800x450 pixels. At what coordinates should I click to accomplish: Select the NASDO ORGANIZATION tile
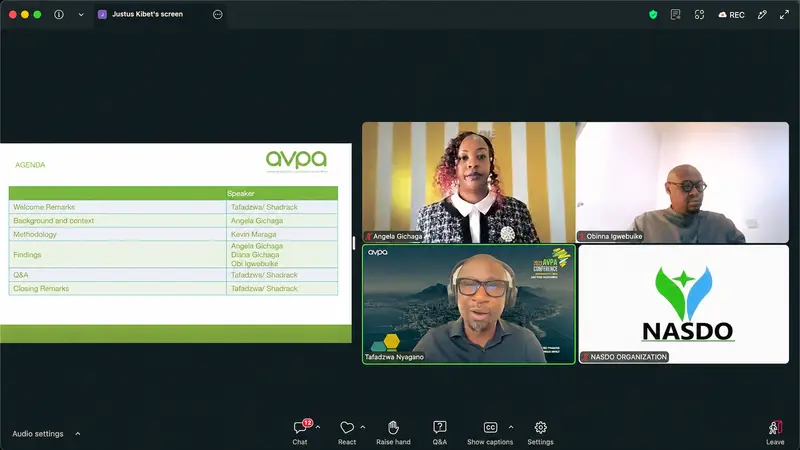click(x=684, y=304)
